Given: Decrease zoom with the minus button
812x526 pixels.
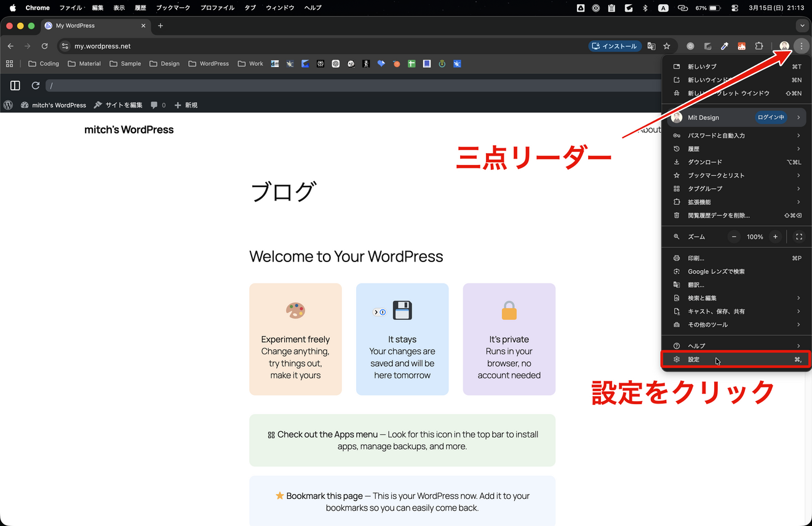Looking at the screenshot, I should [x=734, y=237].
